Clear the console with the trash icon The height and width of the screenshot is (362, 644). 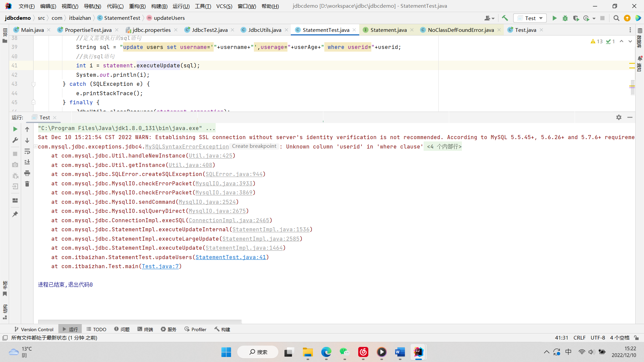(x=27, y=184)
